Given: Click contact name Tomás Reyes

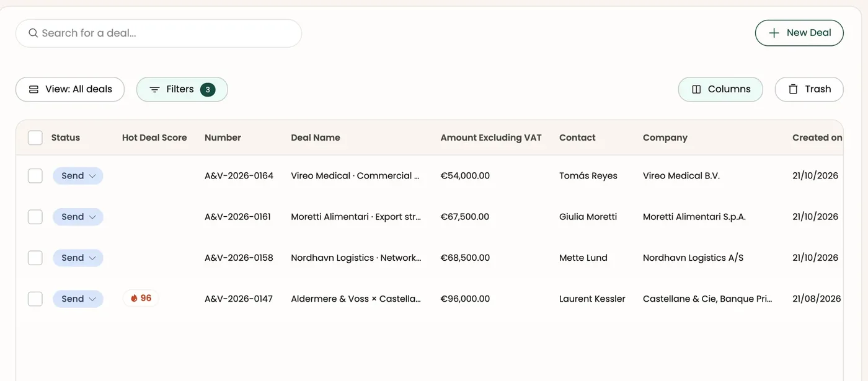Looking at the screenshot, I should click(588, 176).
